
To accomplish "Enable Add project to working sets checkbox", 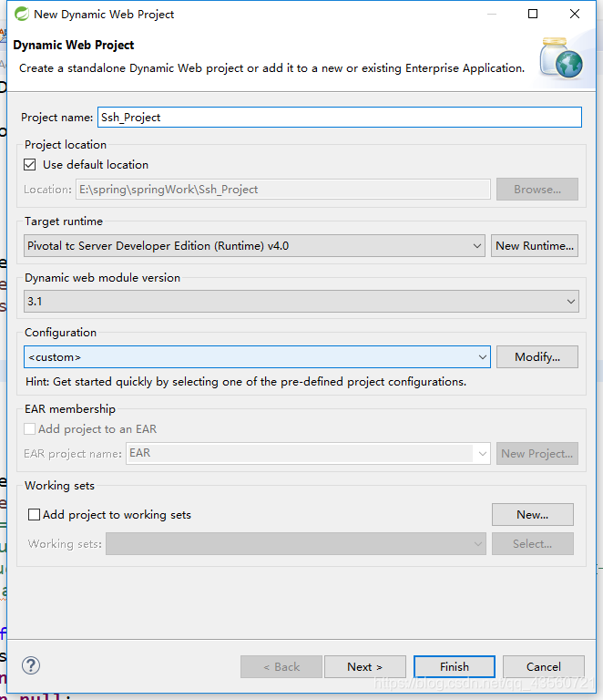I will pyautogui.click(x=34, y=515).
